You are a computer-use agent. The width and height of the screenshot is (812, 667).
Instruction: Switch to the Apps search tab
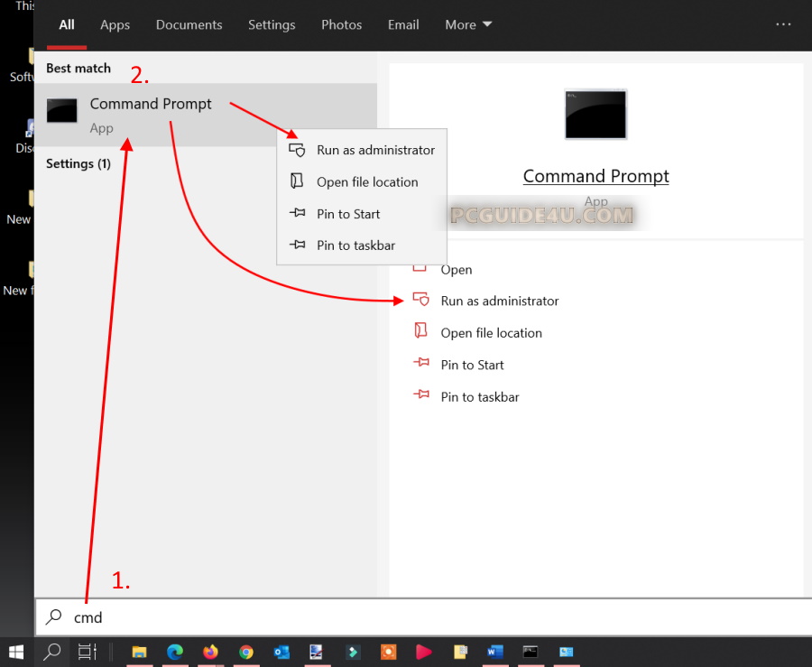[x=115, y=24]
